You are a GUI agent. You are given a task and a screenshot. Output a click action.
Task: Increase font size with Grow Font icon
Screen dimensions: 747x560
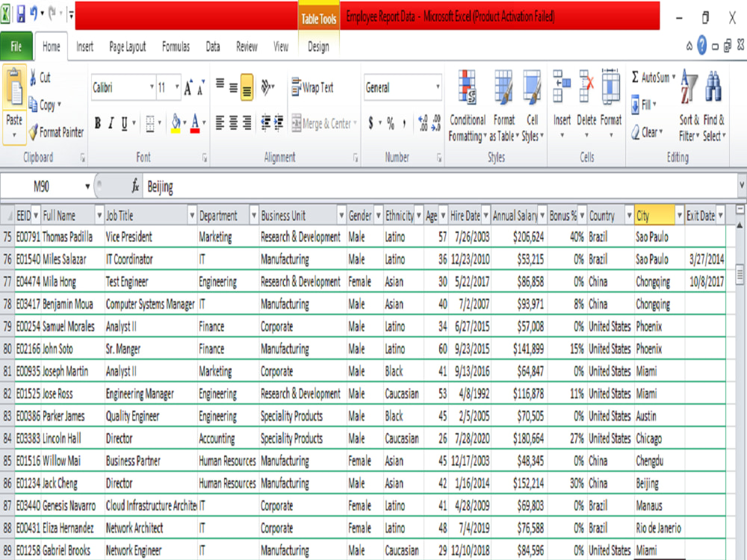click(x=188, y=87)
